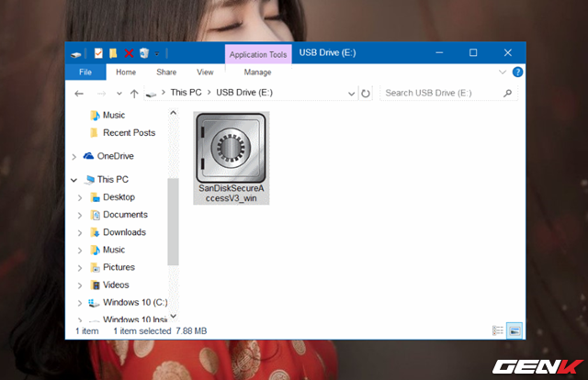Click the red Delete quick access icon
The width and height of the screenshot is (588, 380).
point(129,53)
